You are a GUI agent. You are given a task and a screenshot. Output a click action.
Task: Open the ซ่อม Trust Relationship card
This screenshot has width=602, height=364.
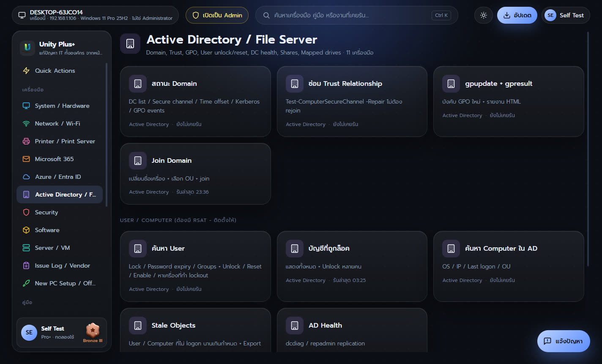[352, 101]
